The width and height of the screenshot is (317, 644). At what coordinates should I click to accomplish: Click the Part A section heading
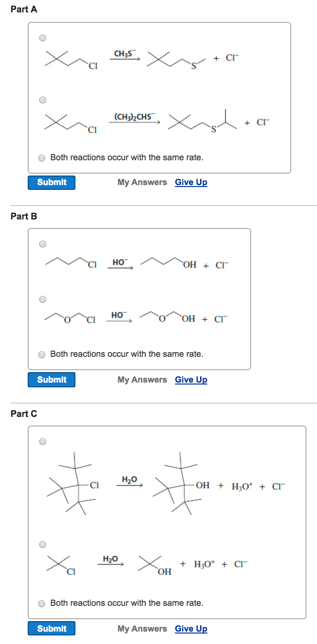[x=23, y=9]
